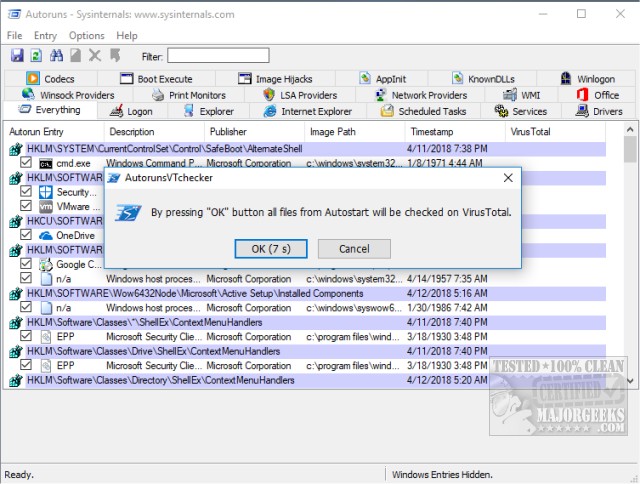Switch to the Winlogon tab
The image size is (640, 484).
coord(587,79)
